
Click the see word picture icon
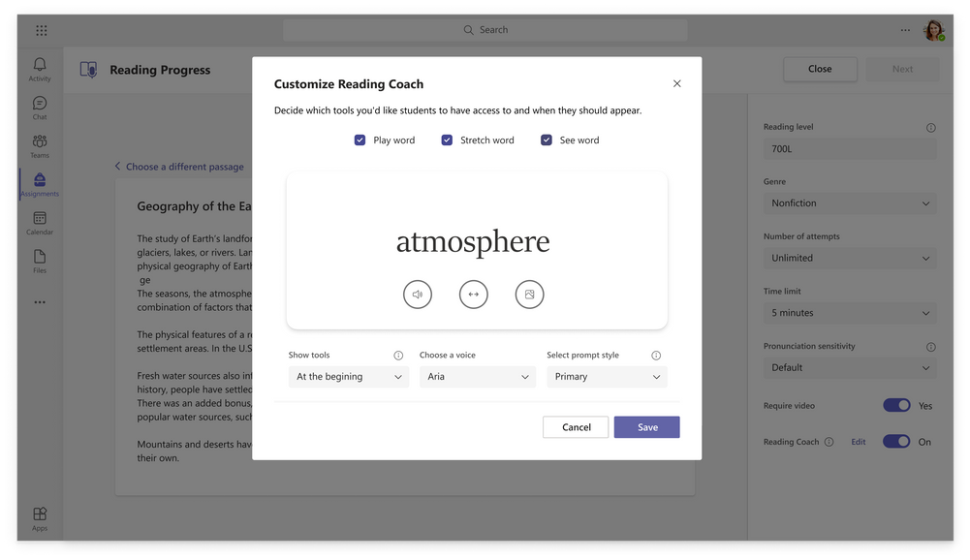pyautogui.click(x=529, y=294)
